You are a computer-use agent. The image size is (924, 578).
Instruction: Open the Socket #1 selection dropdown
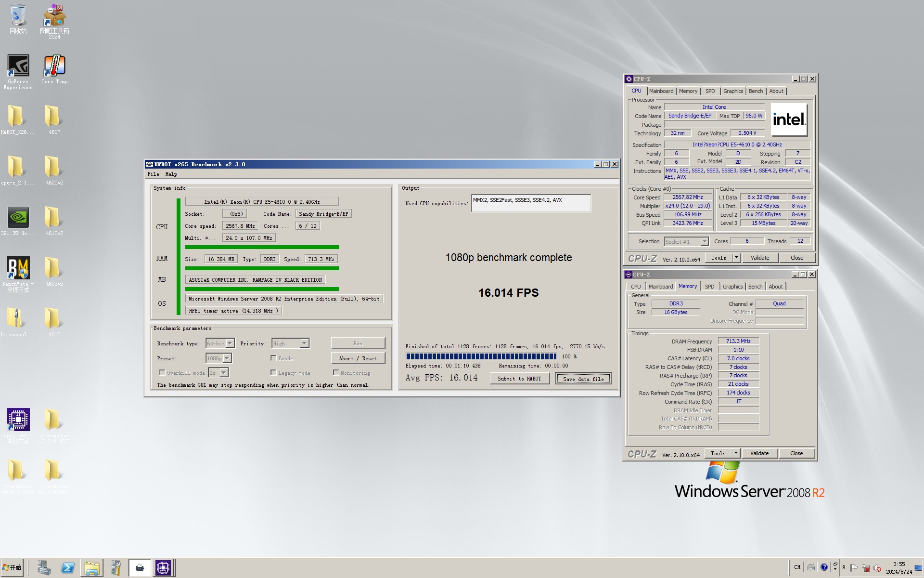[x=705, y=241]
